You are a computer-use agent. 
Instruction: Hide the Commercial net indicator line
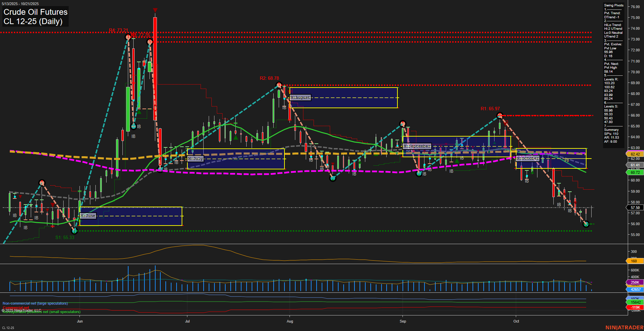point(17,308)
